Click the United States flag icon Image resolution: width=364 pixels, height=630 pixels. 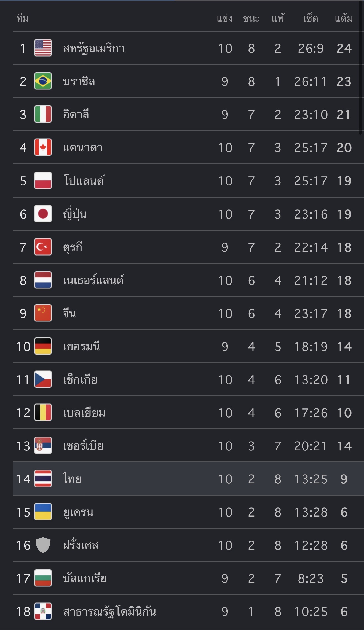[43, 48]
